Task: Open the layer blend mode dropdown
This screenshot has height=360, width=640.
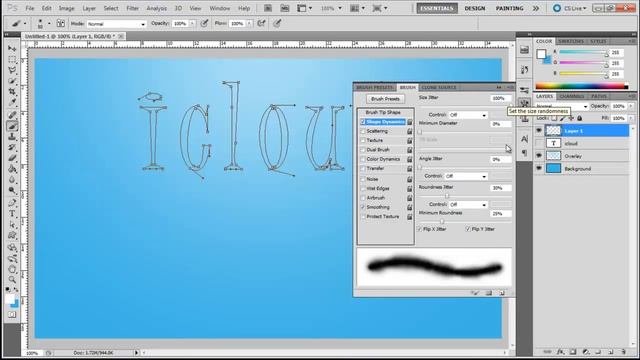Action: pos(562,107)
